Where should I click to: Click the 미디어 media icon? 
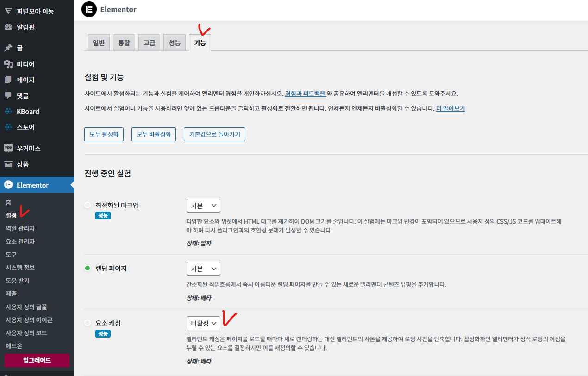8,64
